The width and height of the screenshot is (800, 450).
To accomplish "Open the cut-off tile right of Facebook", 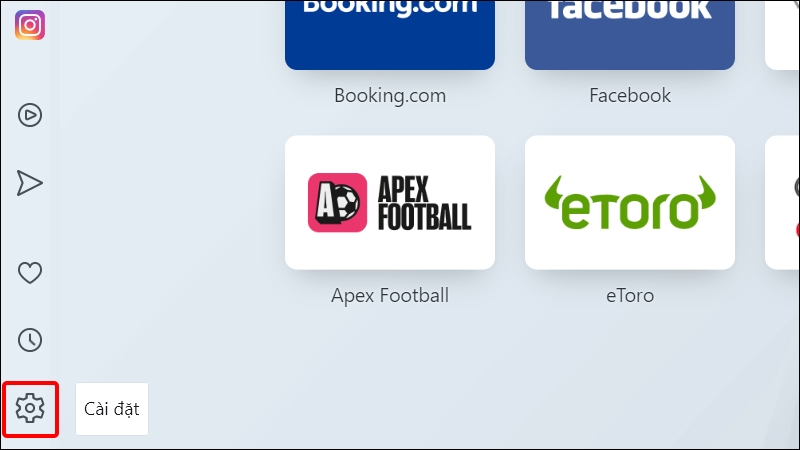I will tap(783, 35).
